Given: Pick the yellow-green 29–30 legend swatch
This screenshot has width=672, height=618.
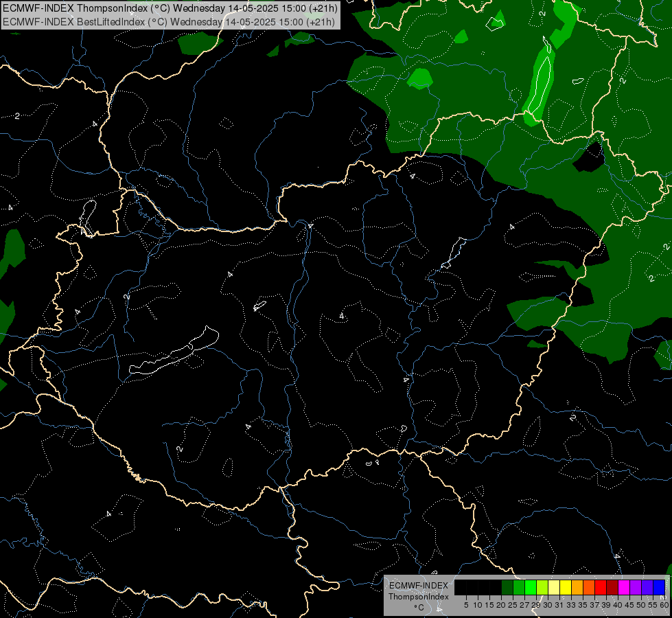Looking at the screenshot, I should point(542,587).
